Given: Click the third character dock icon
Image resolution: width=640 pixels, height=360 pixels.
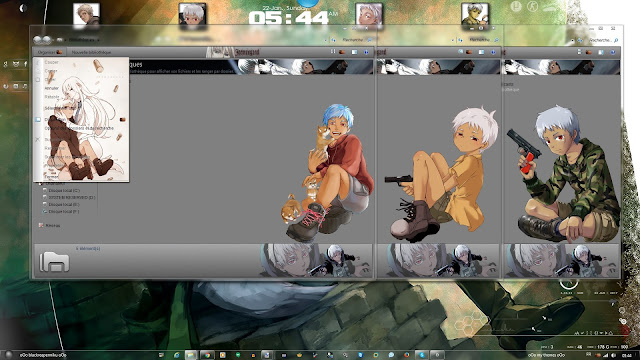Looking at the screenshot, I should tap(369, 16).
